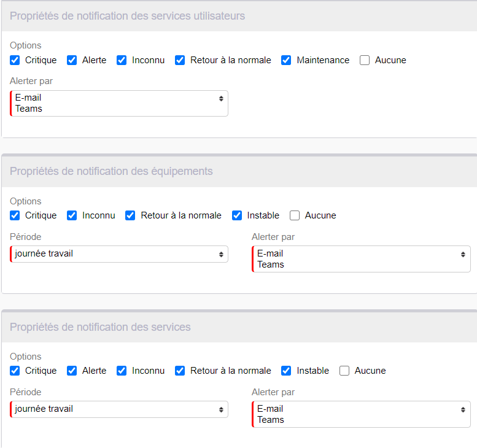Select Teams in user services Alerter par

click(x=29, y=109)
